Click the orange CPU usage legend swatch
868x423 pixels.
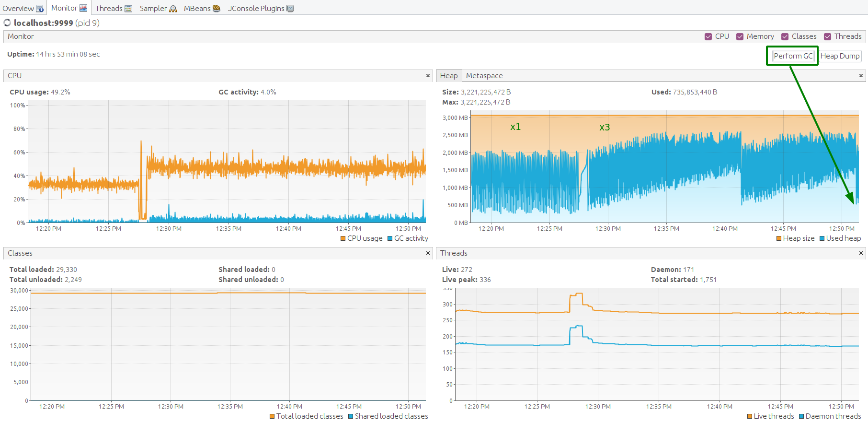343,238
